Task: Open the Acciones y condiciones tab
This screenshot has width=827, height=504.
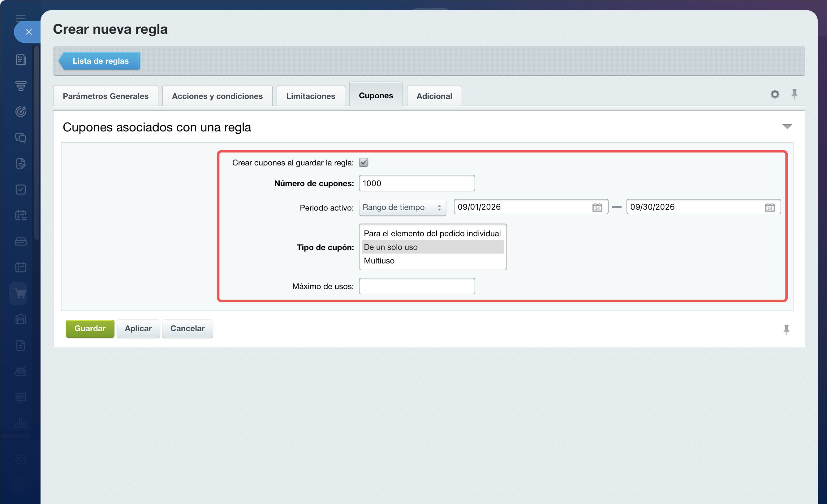Action: [217, 96]
